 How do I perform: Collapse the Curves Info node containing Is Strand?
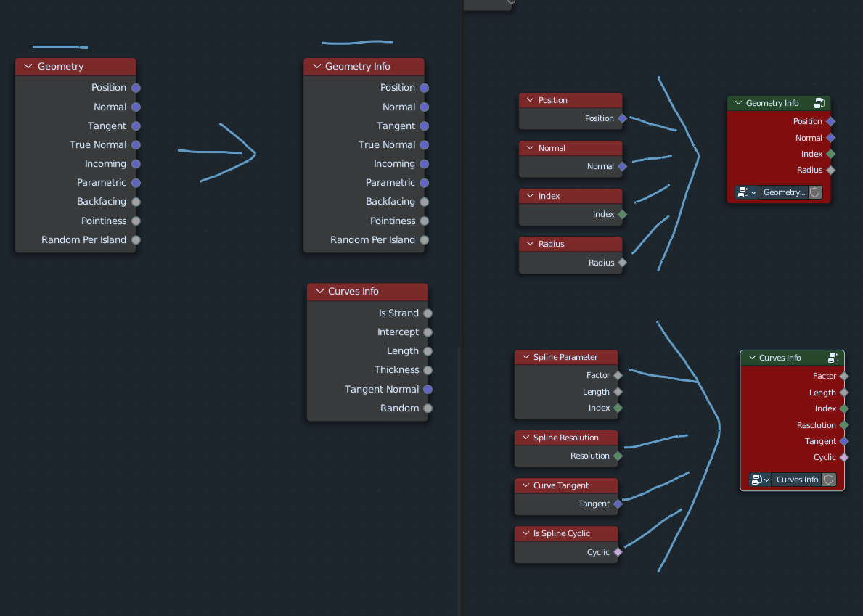320,291
